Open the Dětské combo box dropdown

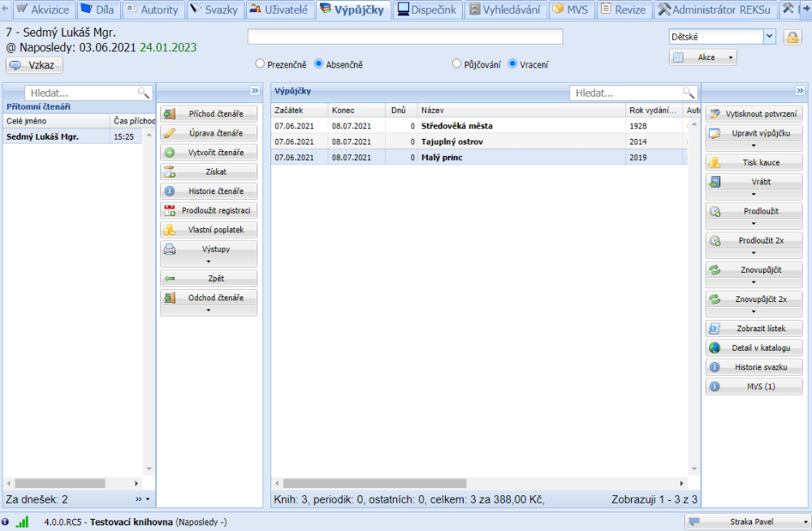(x=769, y=37)
